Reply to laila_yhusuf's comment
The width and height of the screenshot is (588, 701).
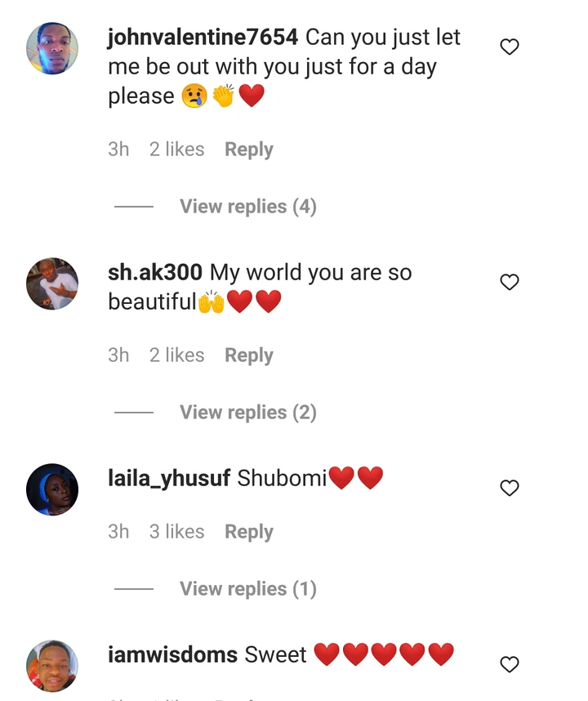coord(249,532)
